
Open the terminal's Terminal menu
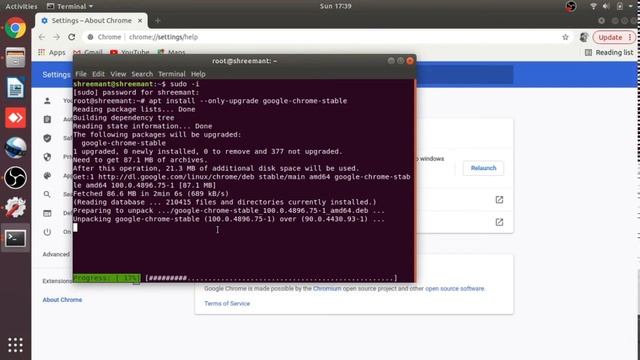pos(171,74)
